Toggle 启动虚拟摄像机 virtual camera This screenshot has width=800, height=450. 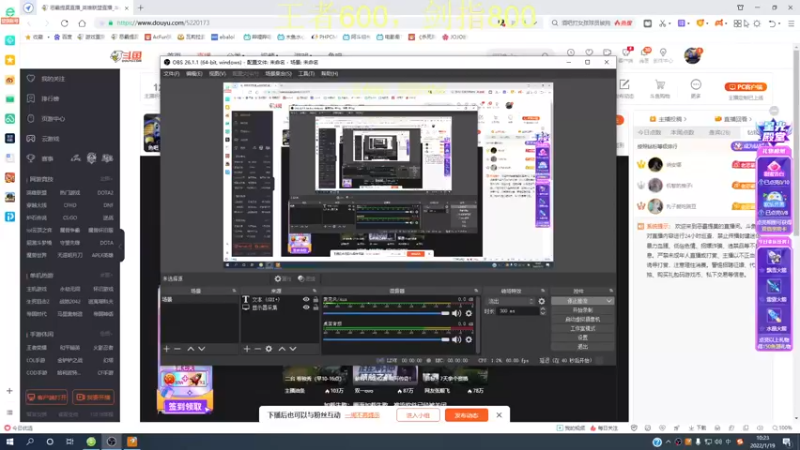(x=582, y=319)
